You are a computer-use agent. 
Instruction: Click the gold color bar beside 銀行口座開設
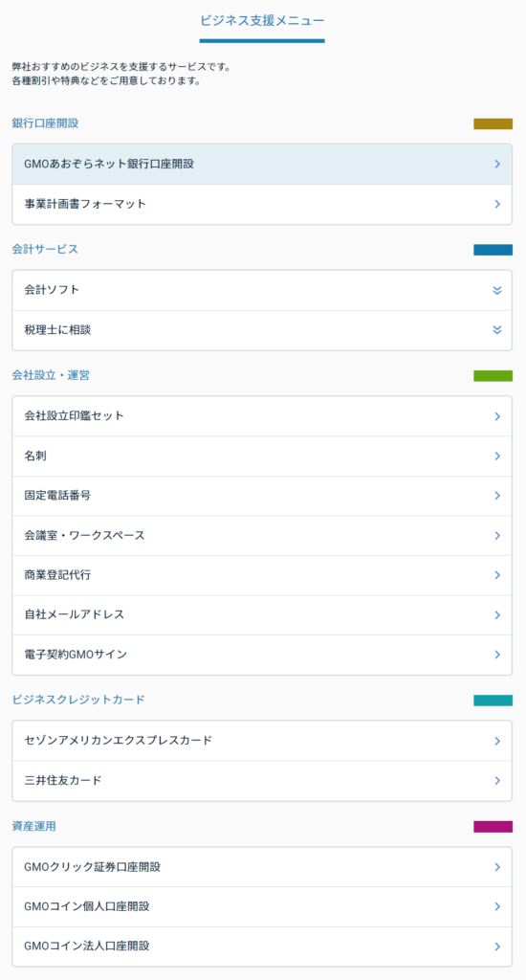[x=493, y=123]
